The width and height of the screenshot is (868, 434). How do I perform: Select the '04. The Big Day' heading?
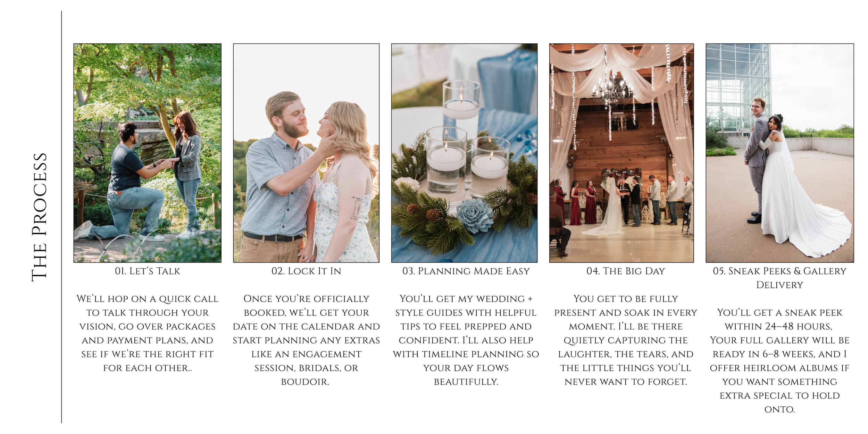626,271
